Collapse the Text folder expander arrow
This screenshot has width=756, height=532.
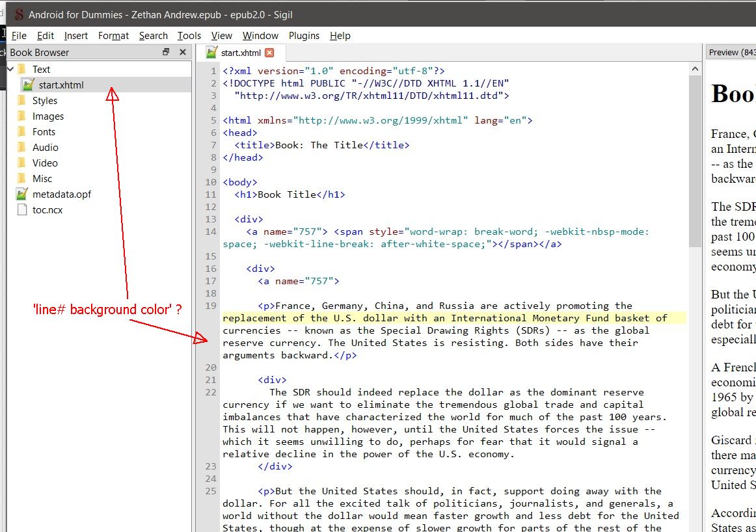[x=10, y=69]
